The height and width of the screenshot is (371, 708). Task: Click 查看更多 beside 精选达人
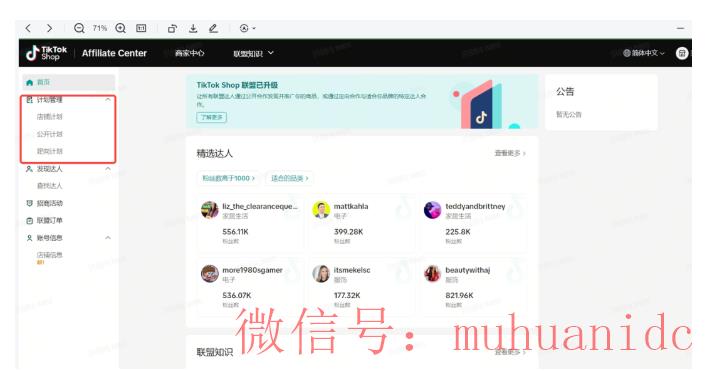pos(510,153)
